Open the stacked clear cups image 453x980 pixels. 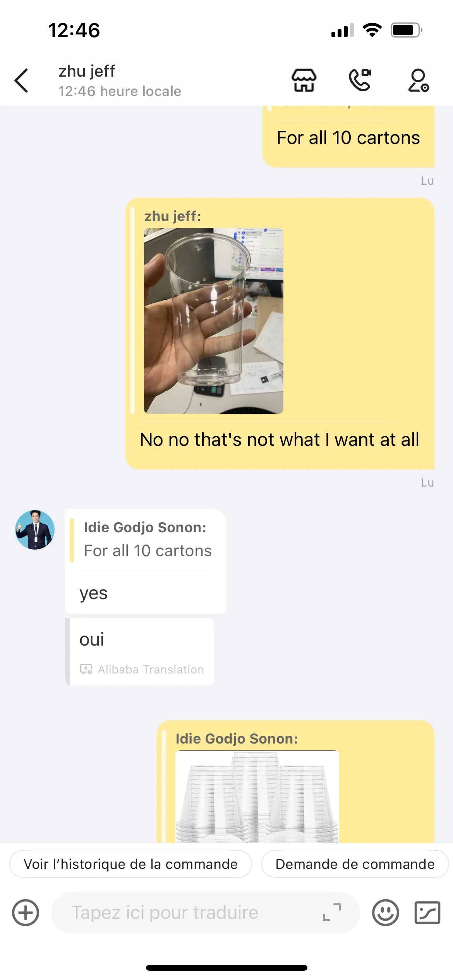coord(257,797)
